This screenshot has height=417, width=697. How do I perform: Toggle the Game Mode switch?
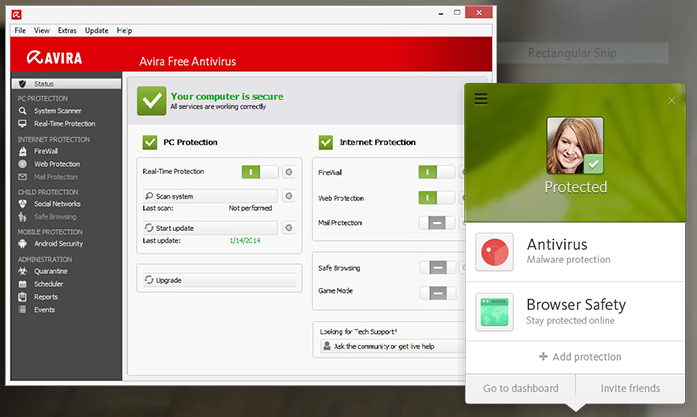(438, 293)
